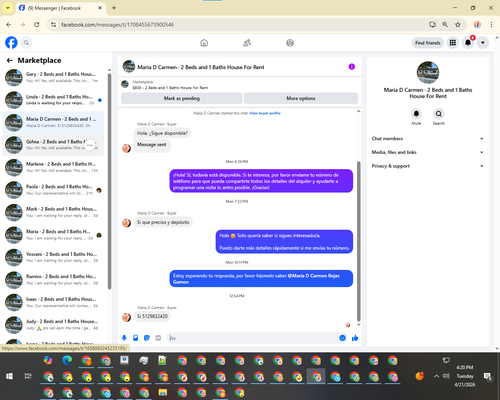Open the Facebook menu grid icon

tap(453, 43)
